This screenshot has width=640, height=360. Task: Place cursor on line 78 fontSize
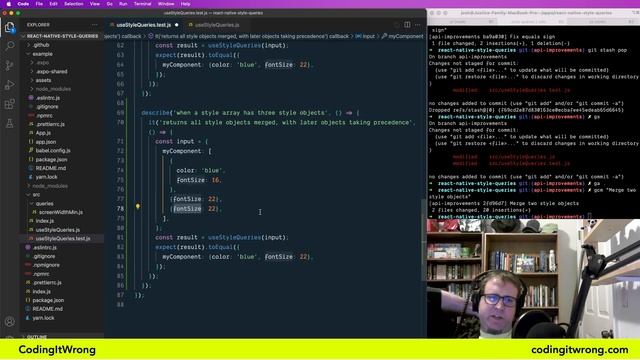click(187, 209)
